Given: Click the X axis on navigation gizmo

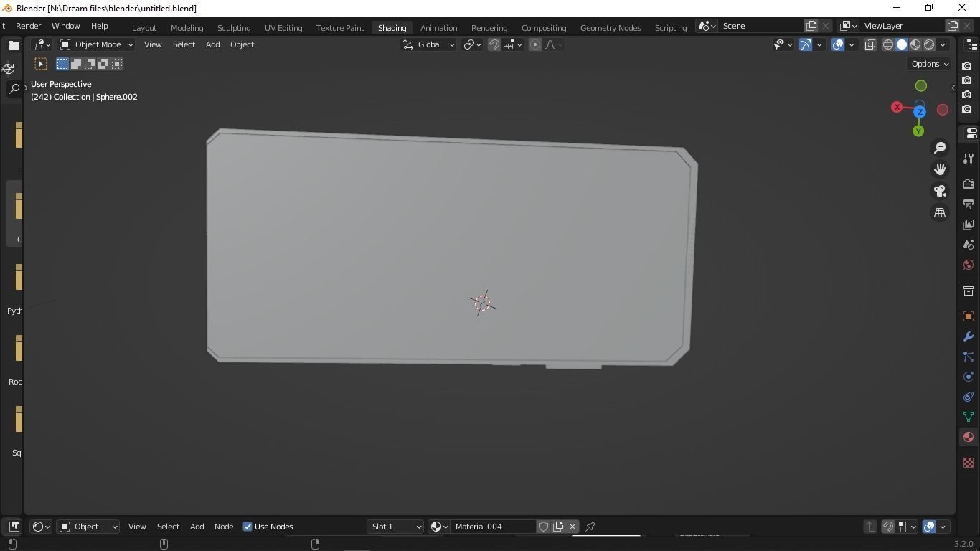Looking at the screenshot, I should (x=897, y=107).
